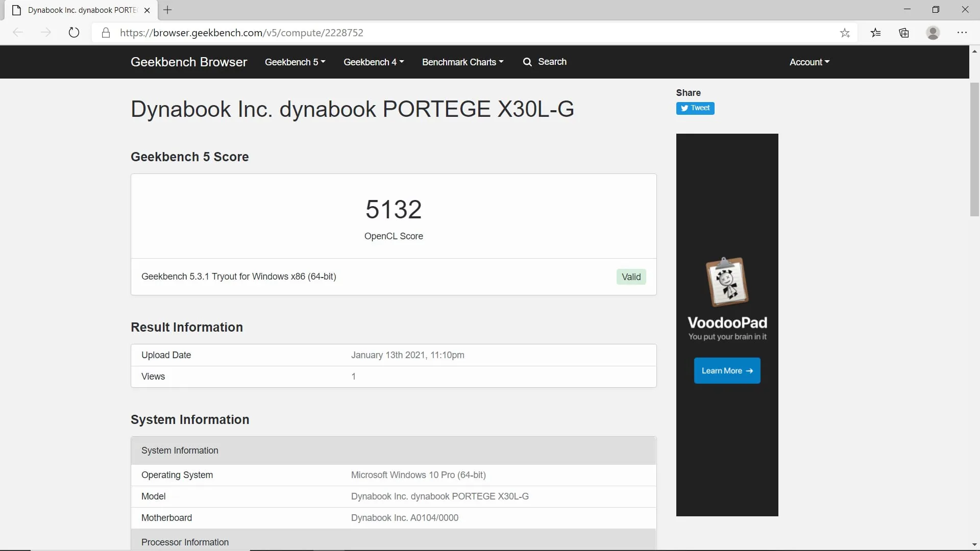Expand the Benchmark Charts dropdown
The height and width of the screenshot is (551, 980).
[x=462, y=62]
